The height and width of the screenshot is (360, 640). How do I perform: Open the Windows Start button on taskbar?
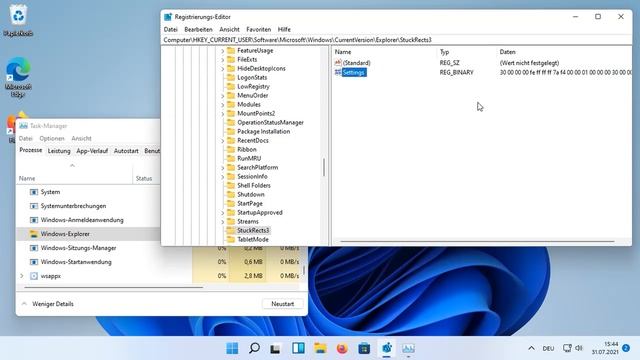pyautogui.click(x=232, y=348)
